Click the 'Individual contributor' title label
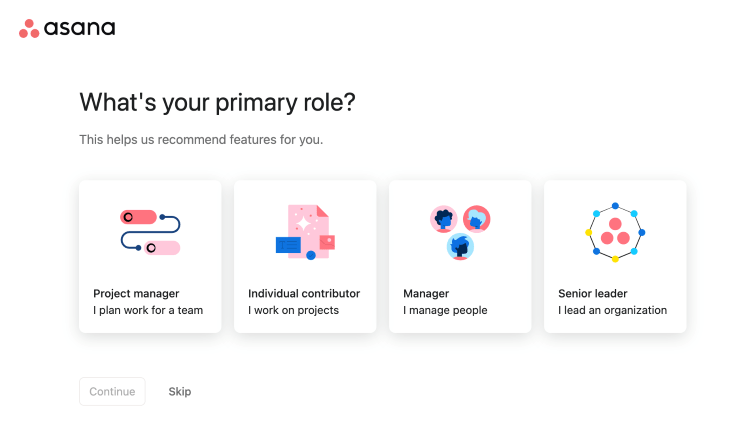 tap(304, 293)
